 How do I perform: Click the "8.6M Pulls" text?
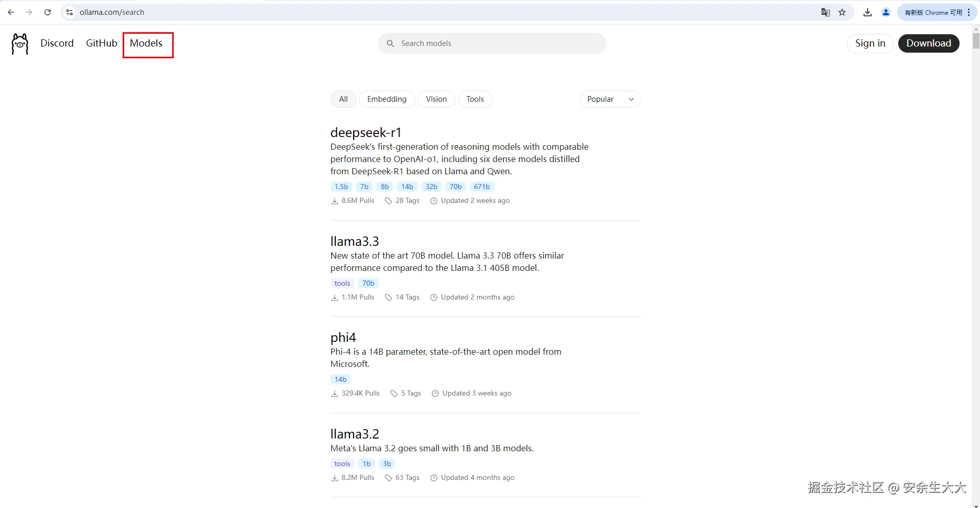click(358, 200)
